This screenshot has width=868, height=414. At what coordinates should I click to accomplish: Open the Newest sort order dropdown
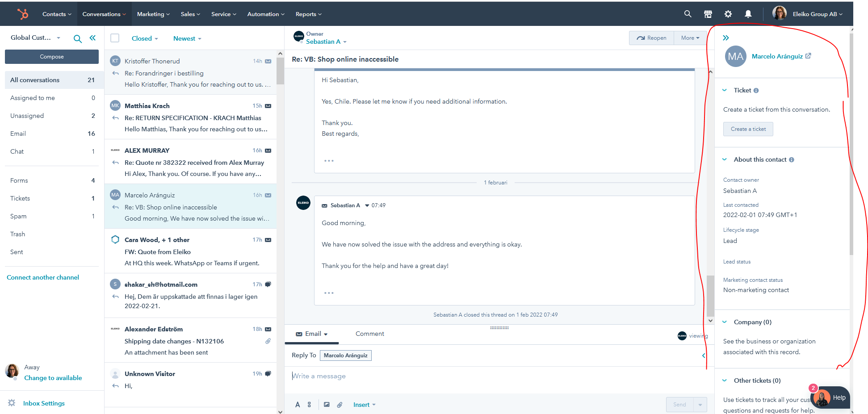coord(187,38)
